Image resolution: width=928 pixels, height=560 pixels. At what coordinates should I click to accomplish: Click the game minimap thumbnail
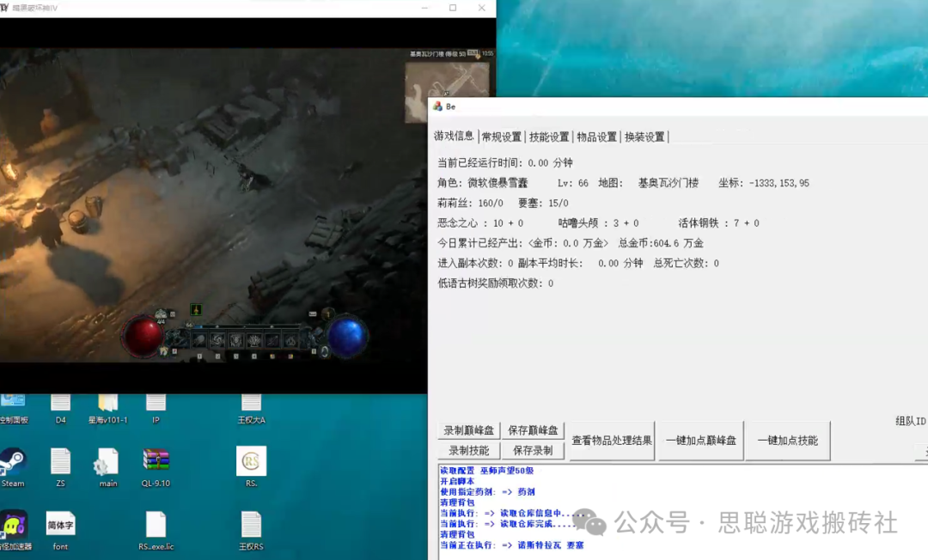click(447, 88)
